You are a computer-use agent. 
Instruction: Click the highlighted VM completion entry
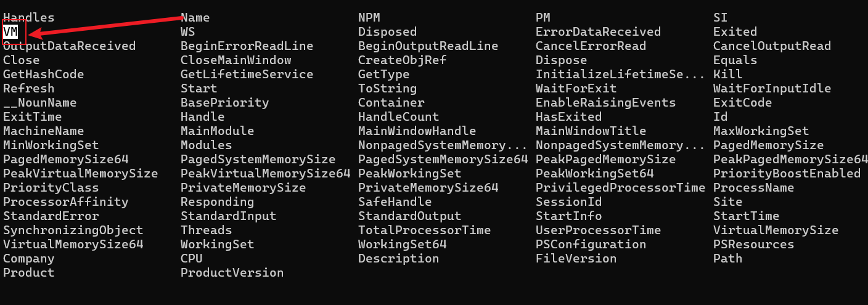(x=10, y=31)
